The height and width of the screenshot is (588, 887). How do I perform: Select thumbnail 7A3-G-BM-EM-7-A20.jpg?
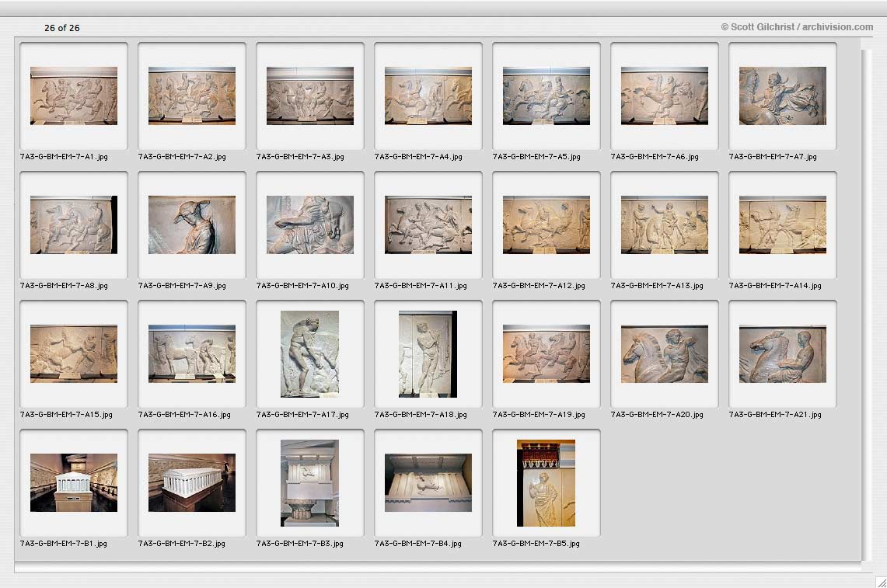point(665,353)
